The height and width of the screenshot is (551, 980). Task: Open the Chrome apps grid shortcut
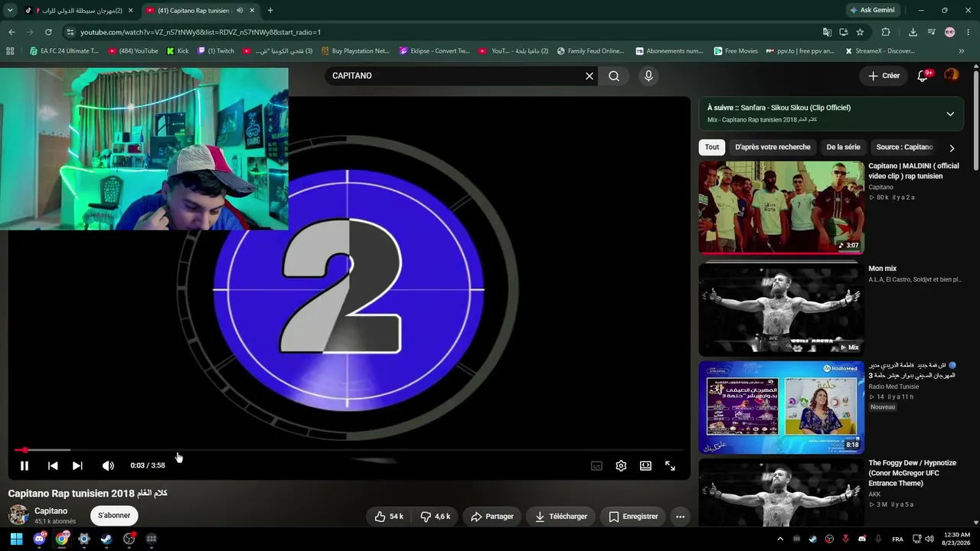pyautogui.click(x=10, y=51)
